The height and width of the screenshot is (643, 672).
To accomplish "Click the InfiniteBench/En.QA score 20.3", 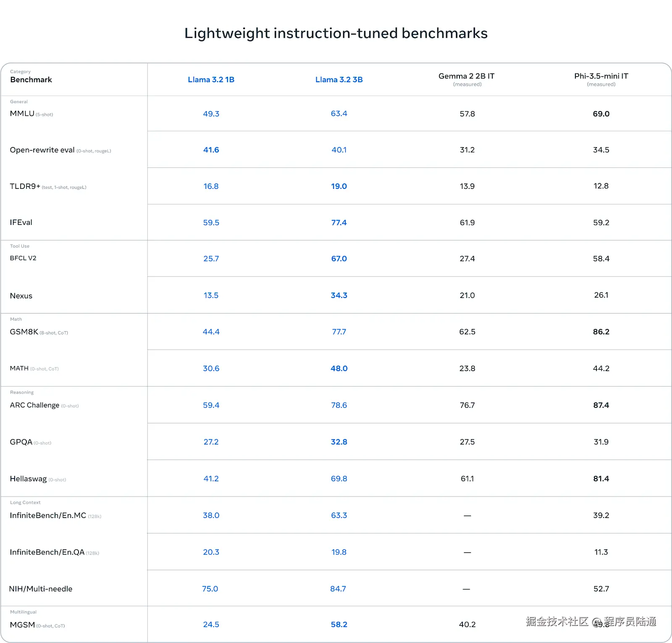I will [x=211, y=552].
